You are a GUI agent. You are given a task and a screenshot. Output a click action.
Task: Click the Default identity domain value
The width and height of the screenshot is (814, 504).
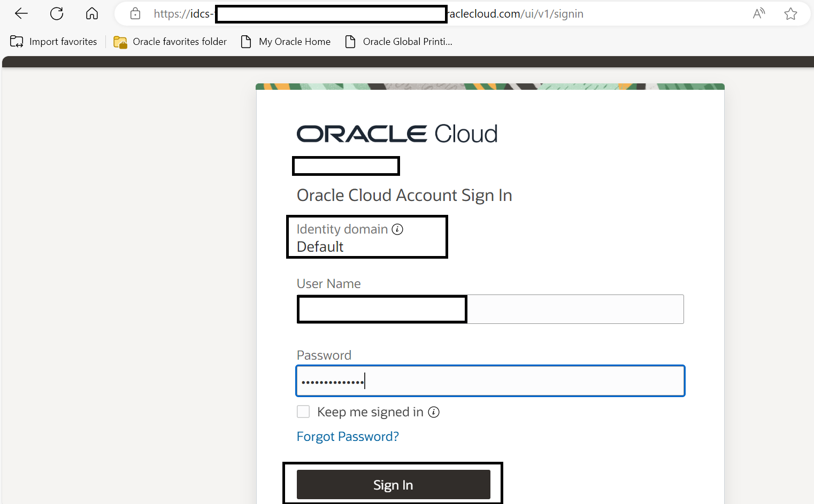(320, 247)
